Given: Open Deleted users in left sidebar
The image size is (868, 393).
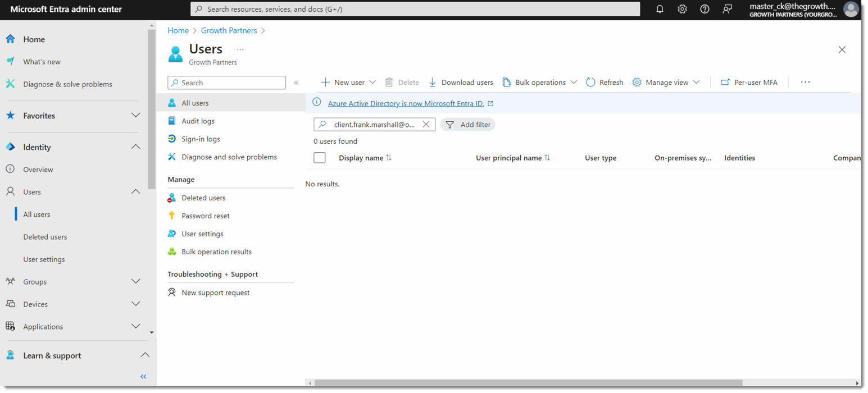Looking at the screenshot, I should [45, 237].
